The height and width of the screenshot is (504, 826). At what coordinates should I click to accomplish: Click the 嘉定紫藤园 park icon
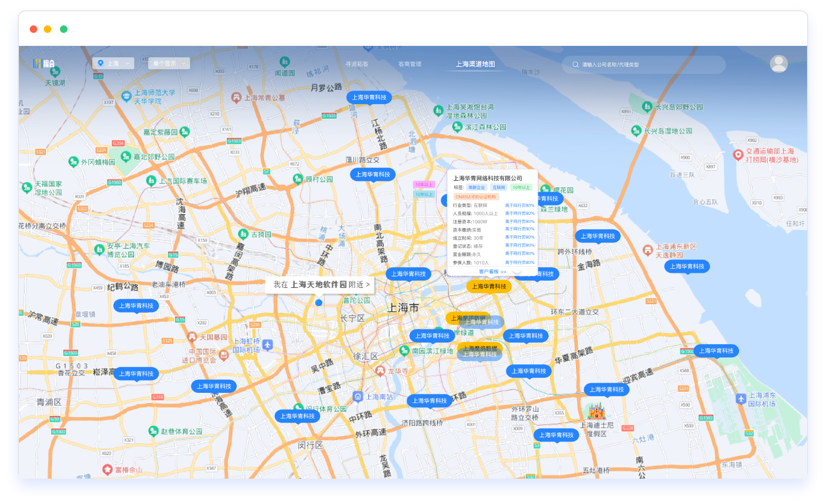click(x=185, y=132)
